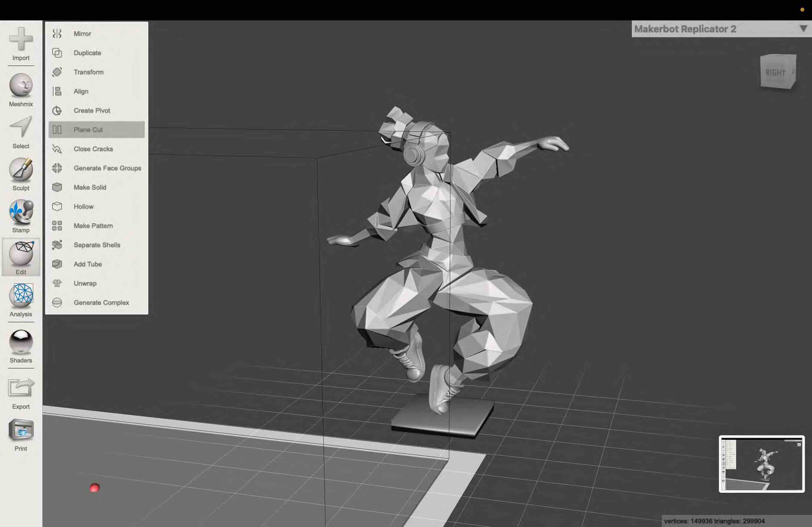Open the Meshmix face icon

pyautogui.click(x=21, y=85)
